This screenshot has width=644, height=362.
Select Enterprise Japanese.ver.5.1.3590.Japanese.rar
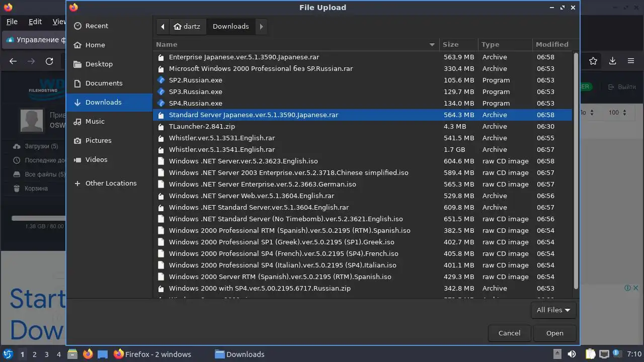coord(362,57)
